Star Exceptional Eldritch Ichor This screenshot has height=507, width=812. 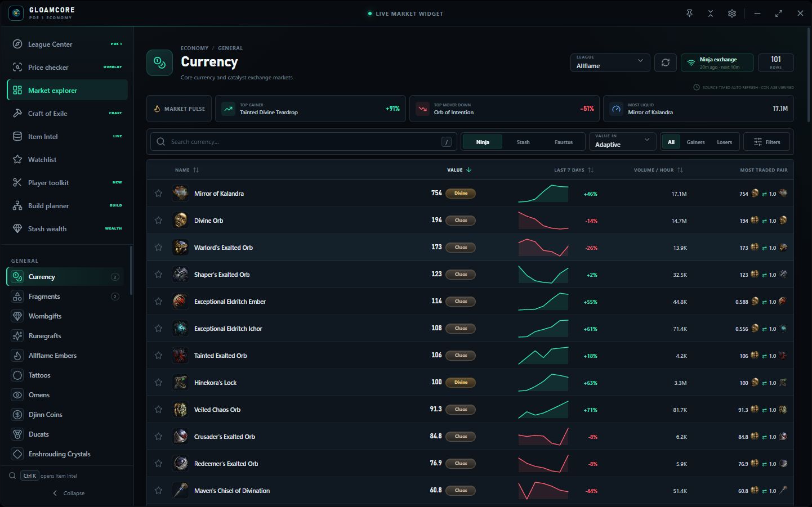(x=158, y=329)
